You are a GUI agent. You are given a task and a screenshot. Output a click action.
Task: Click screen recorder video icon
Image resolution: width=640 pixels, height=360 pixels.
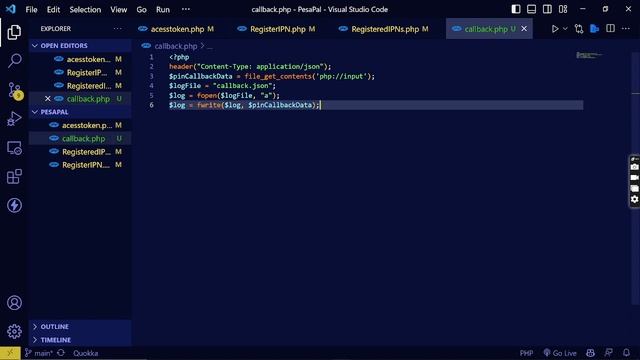(x=634, y=178)
